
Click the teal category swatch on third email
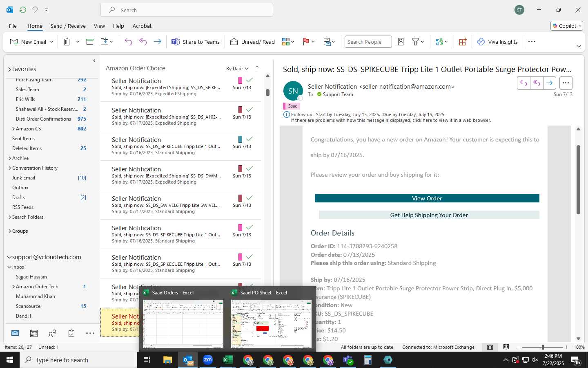pos(240,139)
